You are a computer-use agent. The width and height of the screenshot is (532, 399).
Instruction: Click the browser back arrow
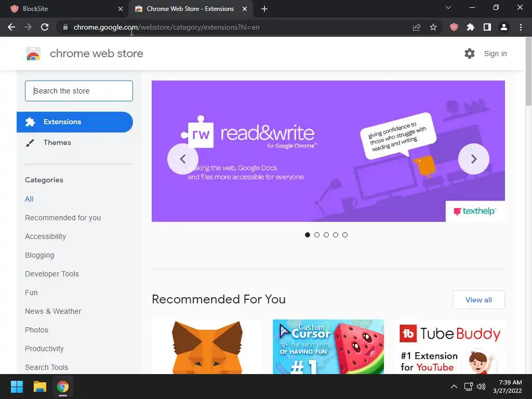11,27
